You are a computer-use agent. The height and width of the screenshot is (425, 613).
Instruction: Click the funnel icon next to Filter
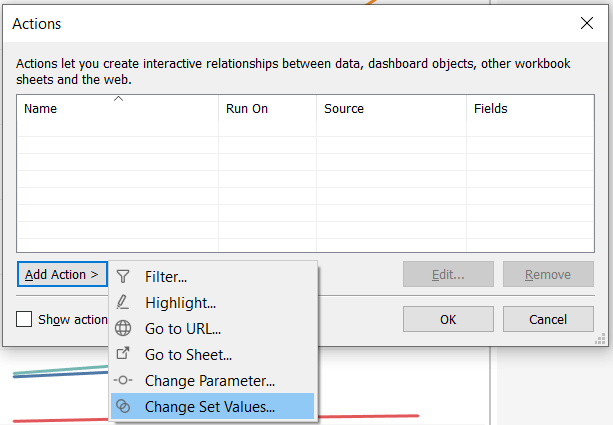(123, 276)
